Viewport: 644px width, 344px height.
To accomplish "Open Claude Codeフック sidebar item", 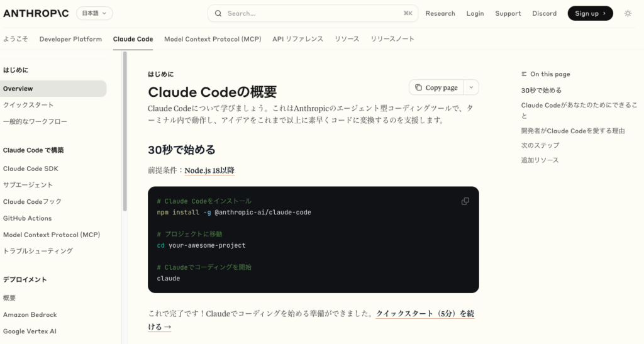I will click(x=33, y=201).
